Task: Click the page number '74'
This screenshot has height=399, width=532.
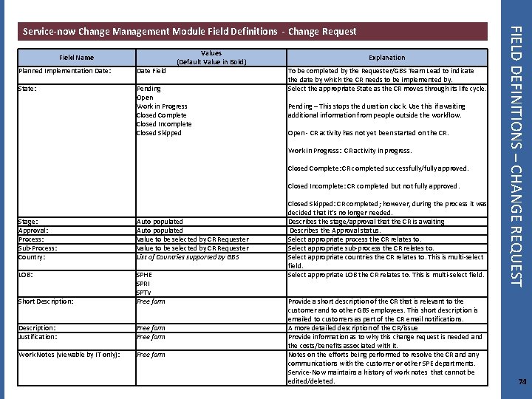Action: coord(522,382)
